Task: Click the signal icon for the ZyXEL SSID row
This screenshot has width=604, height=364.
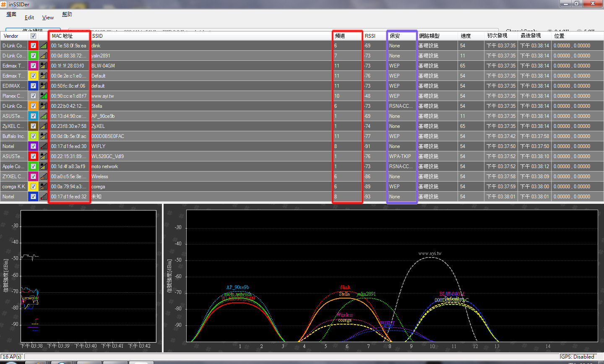Action: click(44, 126)
